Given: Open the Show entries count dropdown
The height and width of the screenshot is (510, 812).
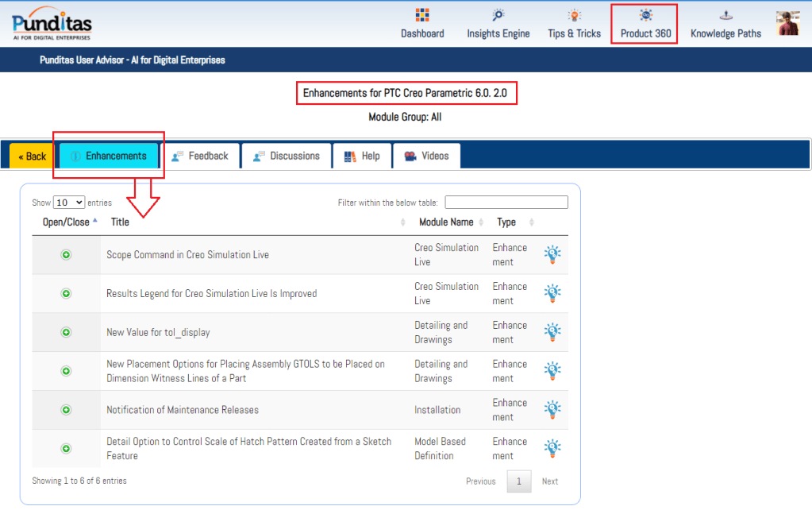Looking at the screenshot, I should (x=69, y=203).
